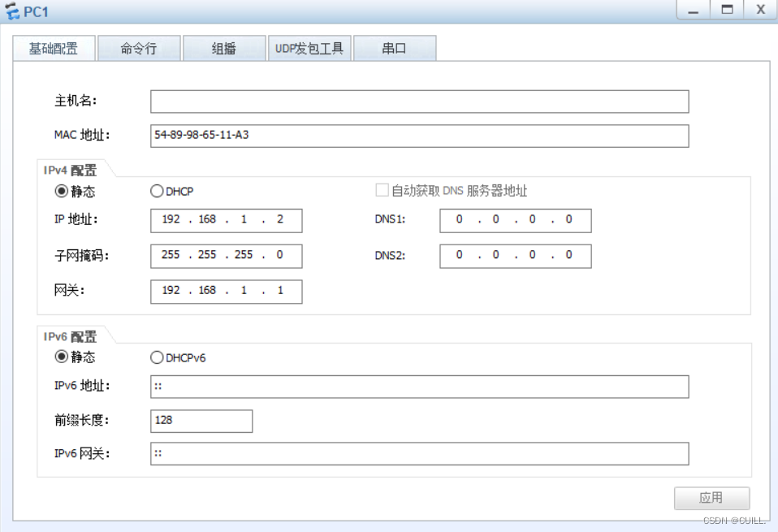This screenshot has width=778, height=532.
Task: Click the MAC 地址 label text
Action: coord(82,135)
